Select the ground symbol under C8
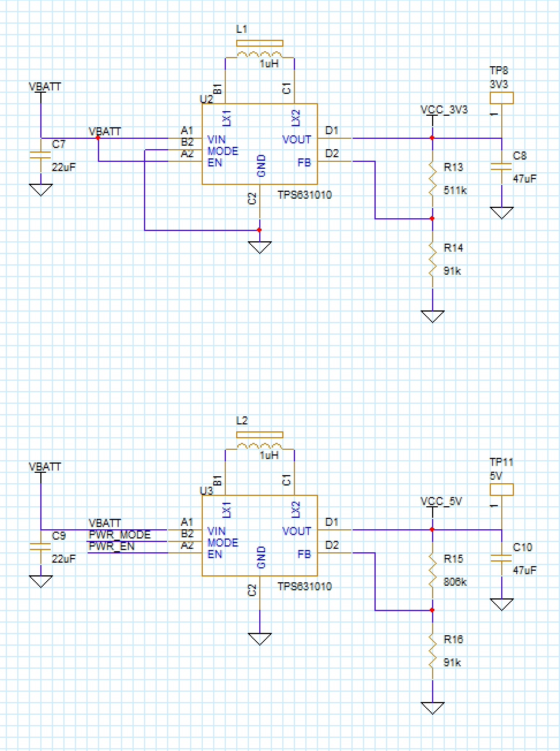This screenshot has height=751, width=560. [x=502, y=210]
